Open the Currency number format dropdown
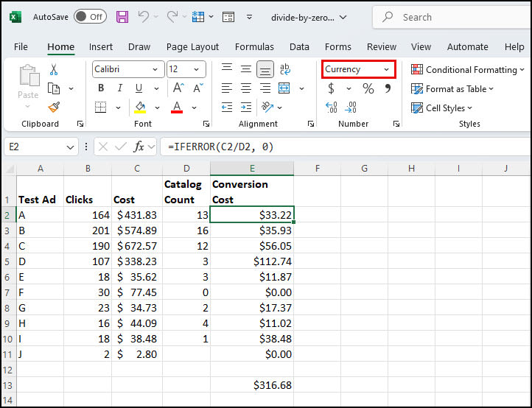Screen dimensions: 532x408 click(386, 69)
